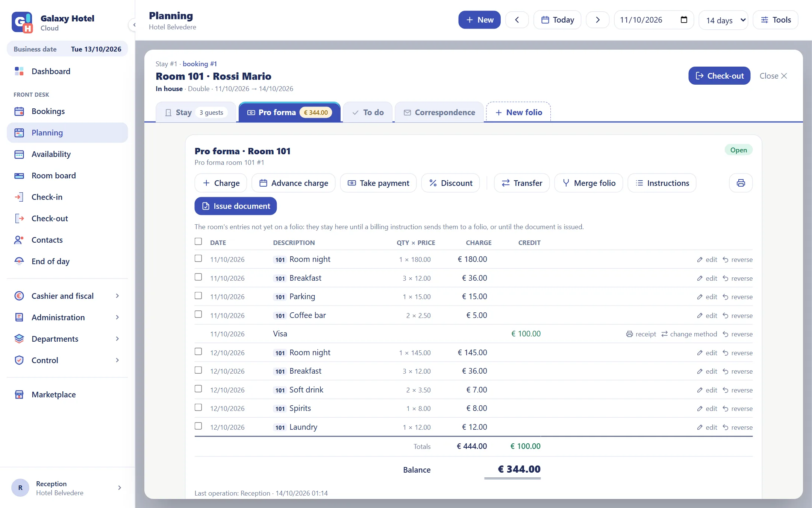Open the 14 days range dropdown
812x508 pixels.
723,20
